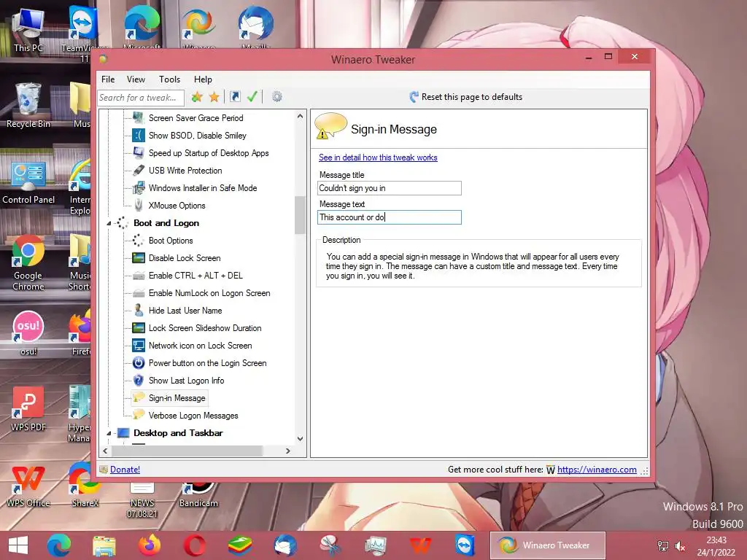The width and height of the screenshot is (747, 560).
Task: Click the horizontal scrollbar right arrow
Action: click(x=287, y=451)
